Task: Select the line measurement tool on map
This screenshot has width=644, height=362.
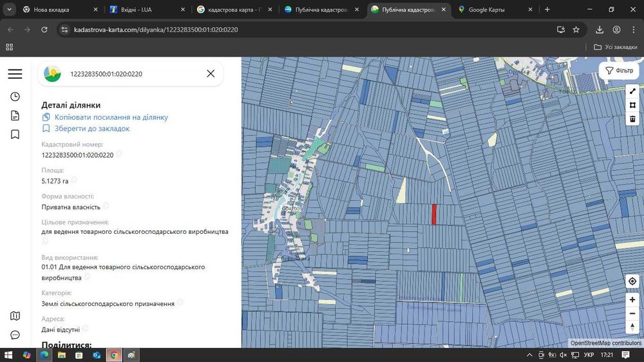Action: coord(632,91)
